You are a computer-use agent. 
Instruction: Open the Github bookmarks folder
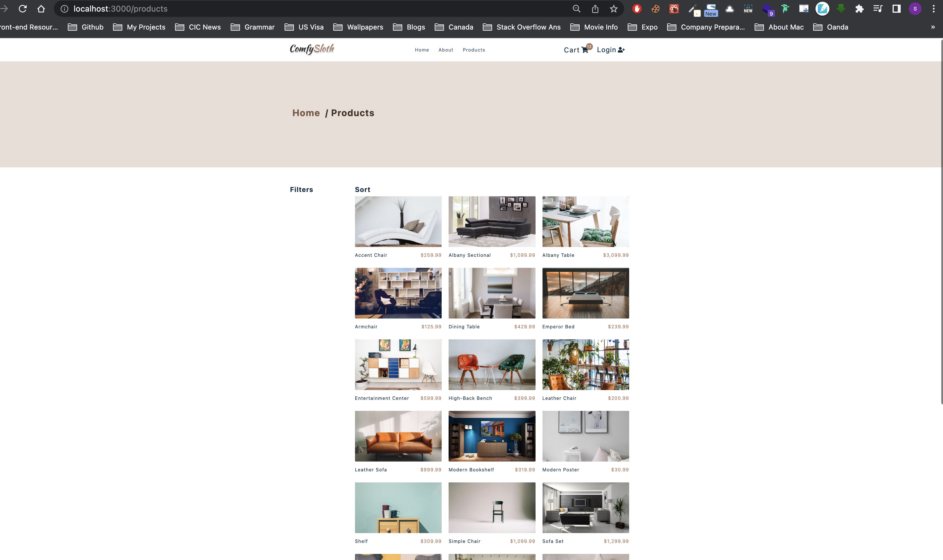click(x=86, y=27)
